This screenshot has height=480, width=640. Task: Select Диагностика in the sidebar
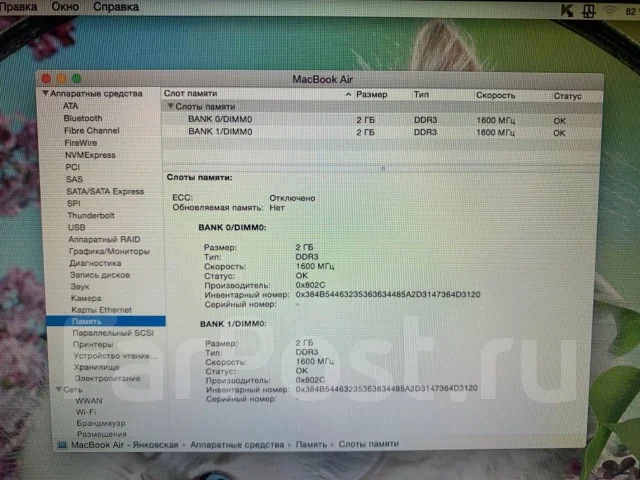pyautogui.click(x=96, y=263)
